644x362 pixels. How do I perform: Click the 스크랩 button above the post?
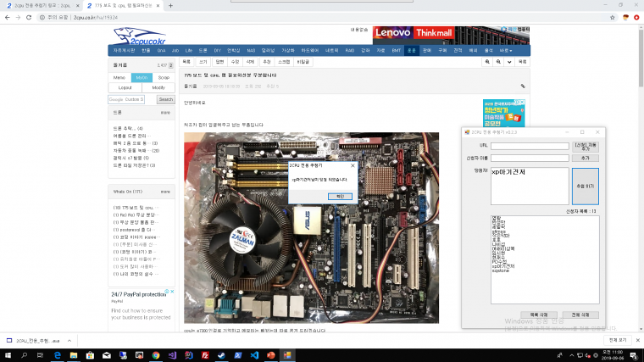point(284,62)
